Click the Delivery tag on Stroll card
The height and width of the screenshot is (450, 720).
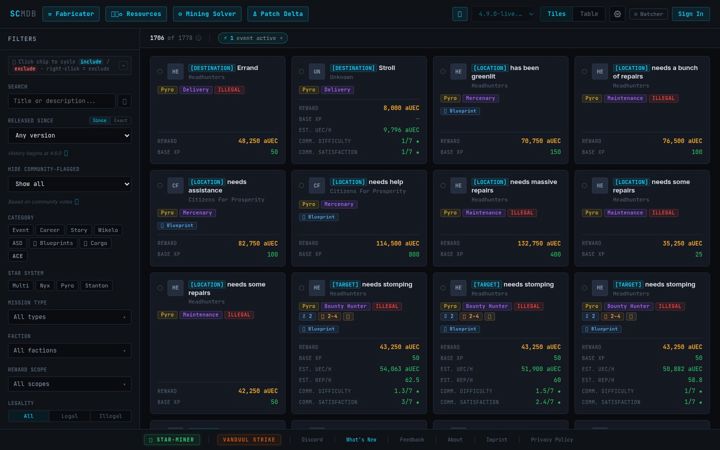coord(338,90)
